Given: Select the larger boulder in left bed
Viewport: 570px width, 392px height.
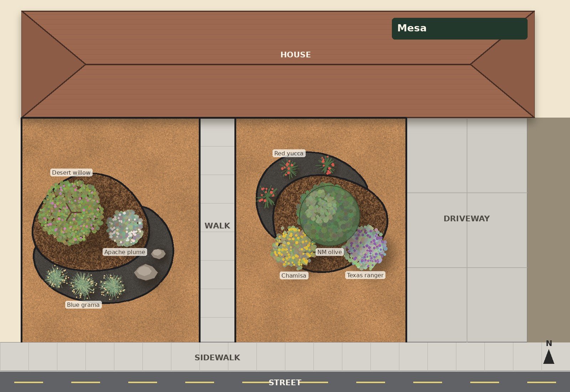Looking at the screenshot, I should [146, 272].
